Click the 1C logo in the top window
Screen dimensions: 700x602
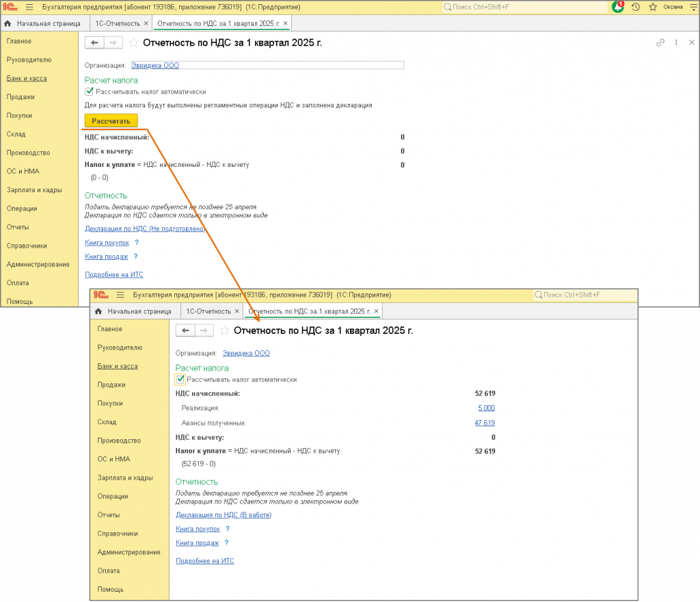click(x=10, y=7)
